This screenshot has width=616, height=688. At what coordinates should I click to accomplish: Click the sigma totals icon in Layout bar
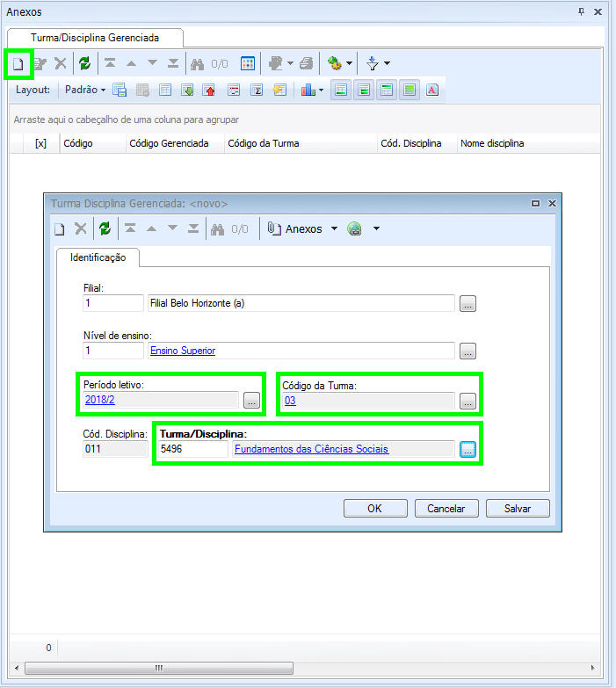[x=257, y=91]
